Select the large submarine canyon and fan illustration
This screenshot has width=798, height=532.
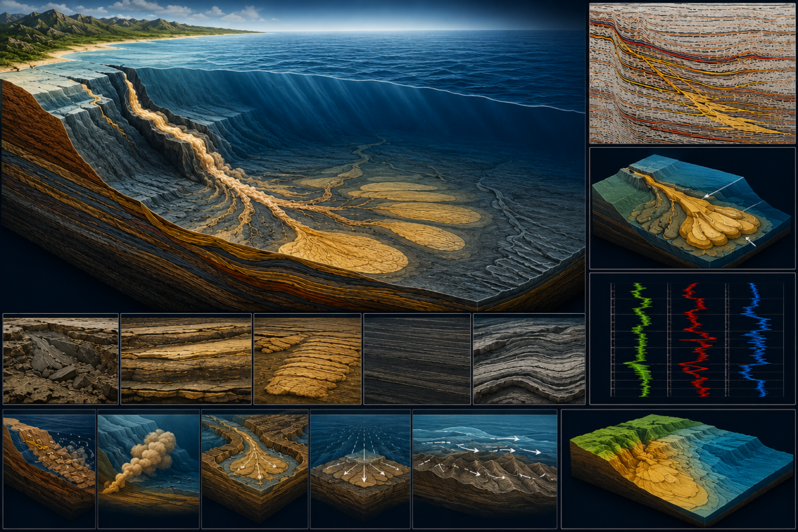tap(293, 155)
